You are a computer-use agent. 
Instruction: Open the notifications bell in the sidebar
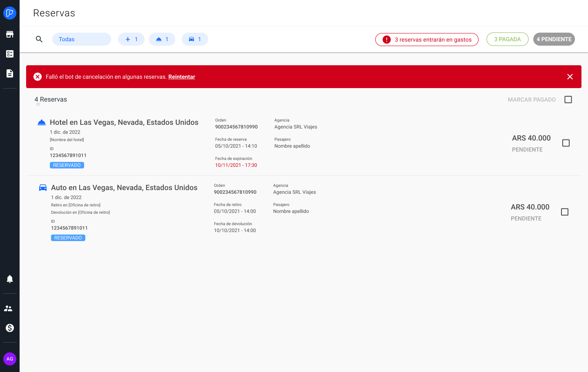(x=9, y=279)
